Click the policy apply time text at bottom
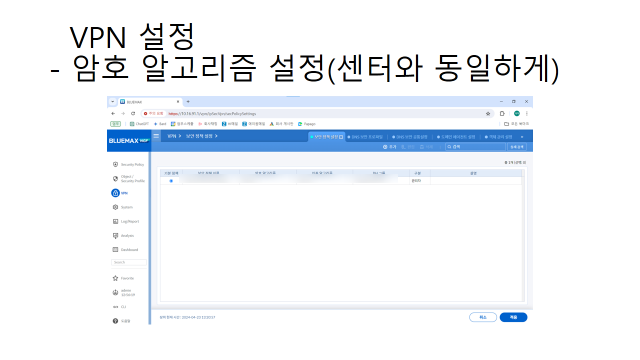 click(187, 317)
